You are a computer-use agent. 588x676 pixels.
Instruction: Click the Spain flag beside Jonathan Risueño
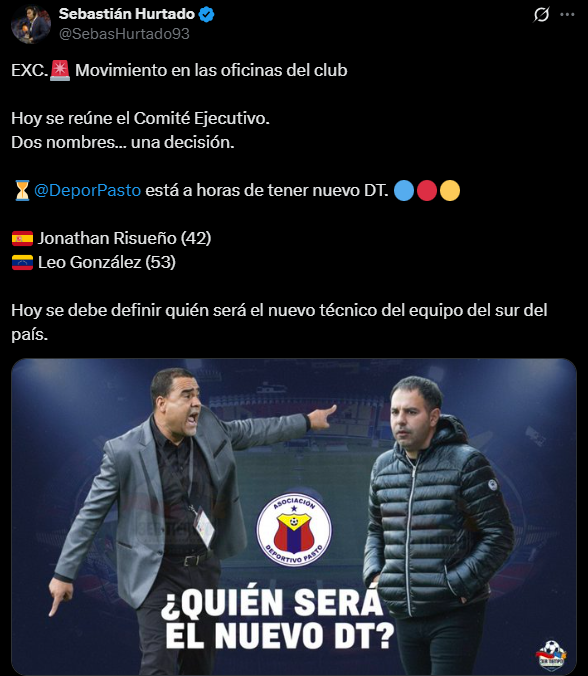[22, 238]
